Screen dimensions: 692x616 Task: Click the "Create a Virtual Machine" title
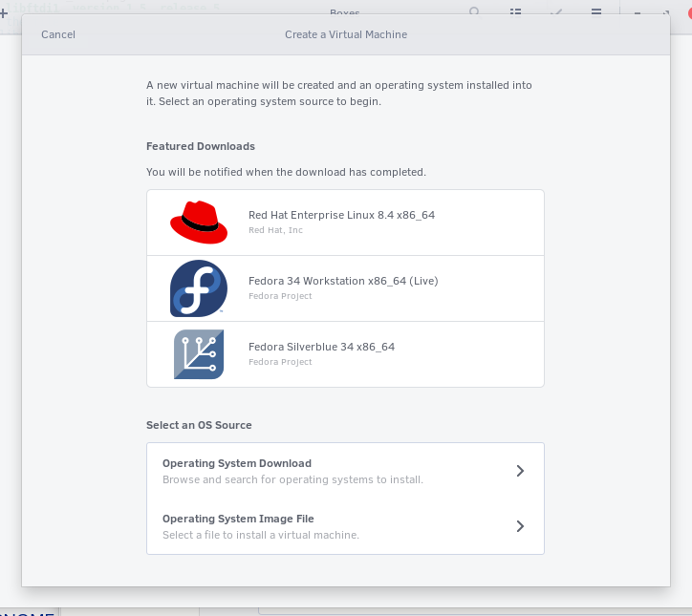click(x=346, y=34)
